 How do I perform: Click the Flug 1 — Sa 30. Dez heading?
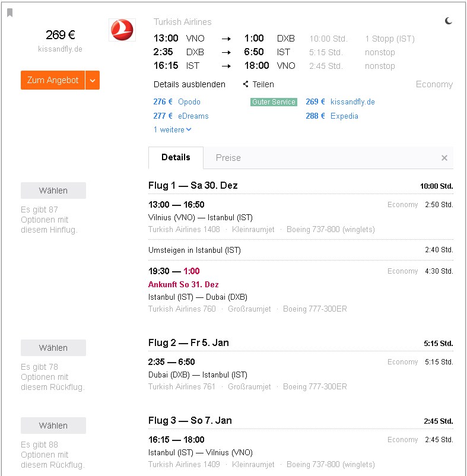(193, 185)
